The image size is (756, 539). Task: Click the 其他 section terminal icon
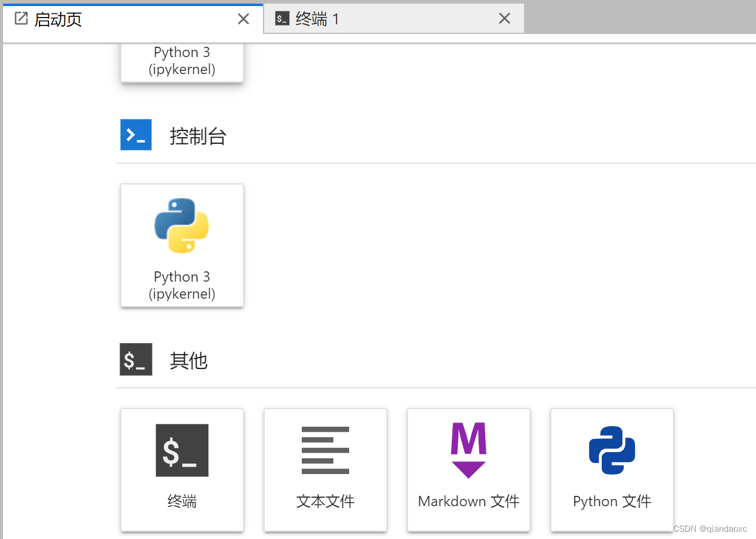[136, 359]
